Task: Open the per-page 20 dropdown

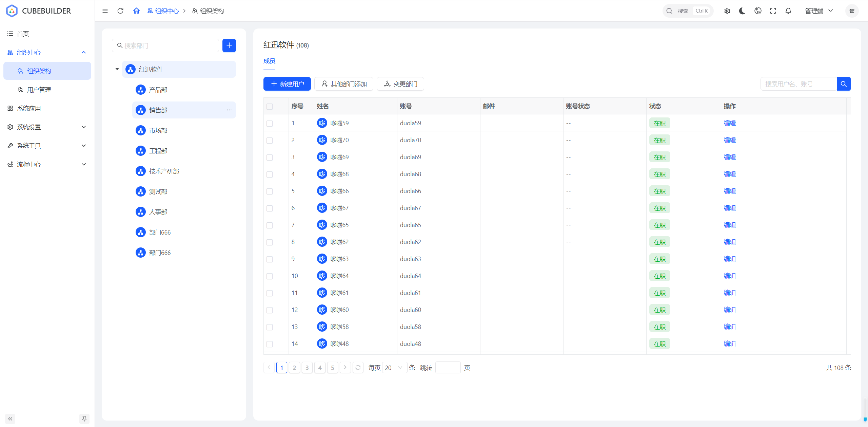Action: tap(394, 368)
